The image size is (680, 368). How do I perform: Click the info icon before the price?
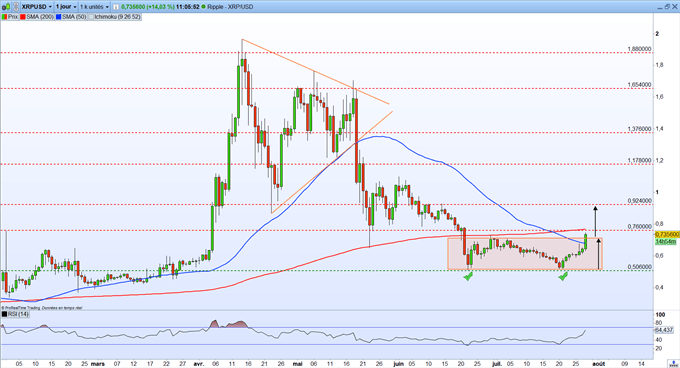[x=116, y=7]
